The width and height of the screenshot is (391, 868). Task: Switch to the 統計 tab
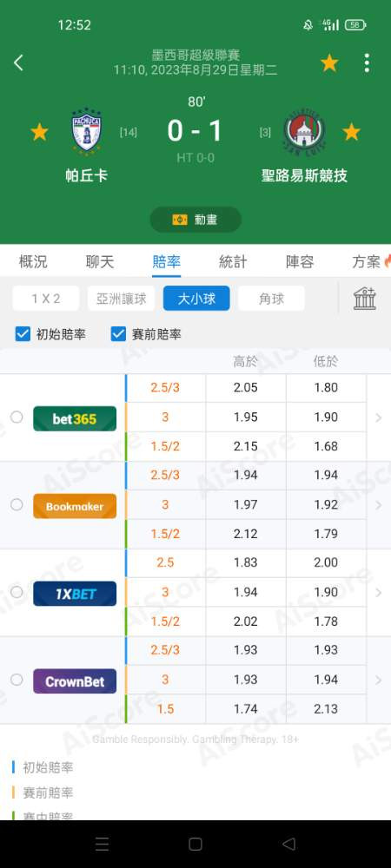[x=233, y=262]
